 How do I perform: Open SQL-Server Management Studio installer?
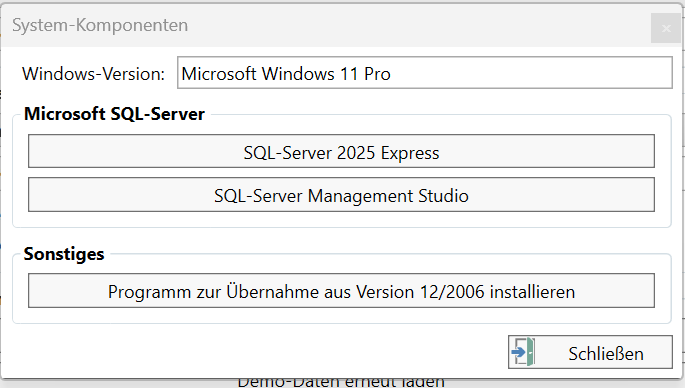(341, 194)
